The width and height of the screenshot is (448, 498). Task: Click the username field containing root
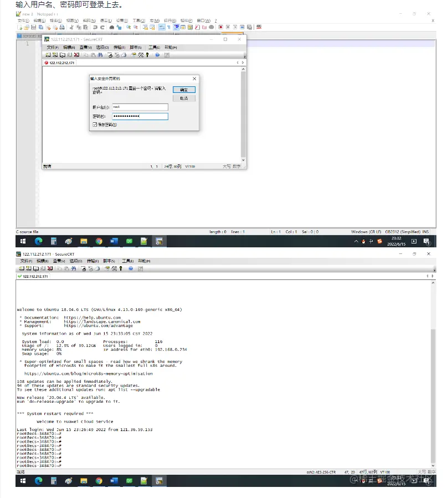click(140, 107)
